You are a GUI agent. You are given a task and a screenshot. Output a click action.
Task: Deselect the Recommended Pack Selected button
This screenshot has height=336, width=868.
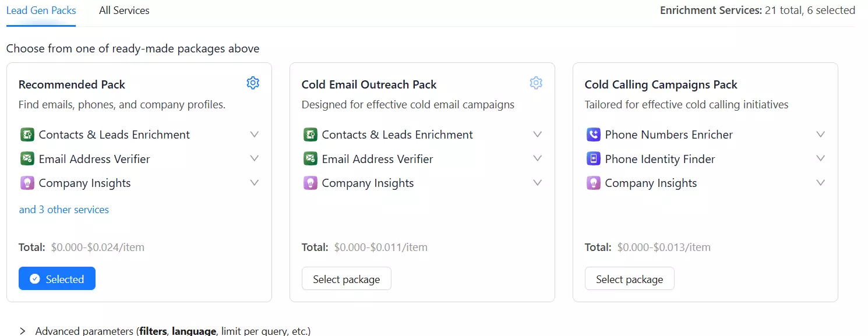pos(57,278)
